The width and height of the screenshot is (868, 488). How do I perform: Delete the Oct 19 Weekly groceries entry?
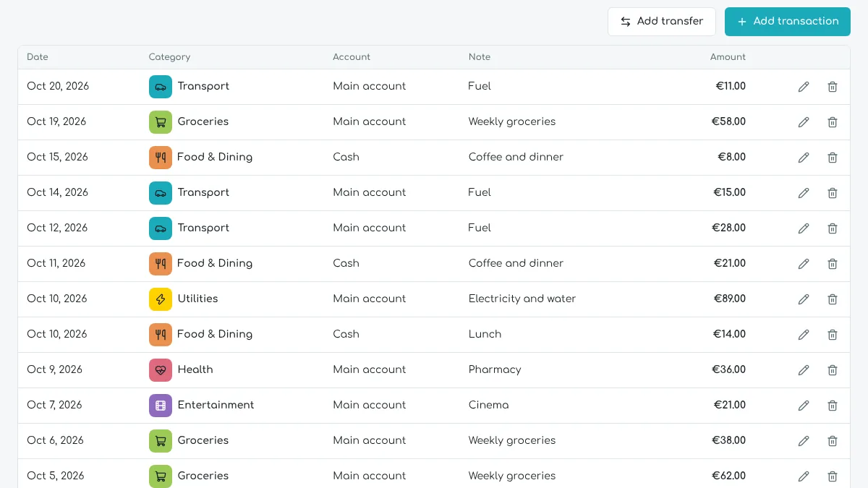point(833,122)
